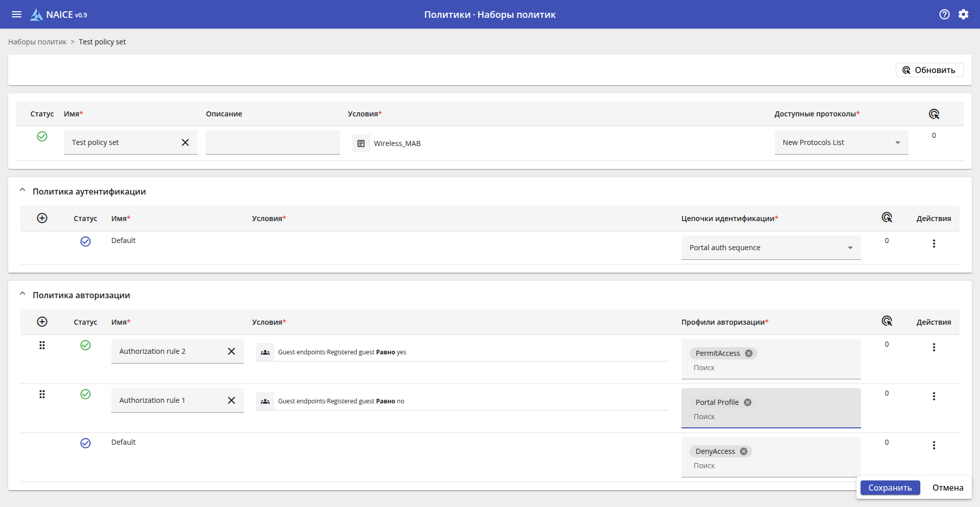Open the Portal auth sequence dropdown

coord(771,248)
